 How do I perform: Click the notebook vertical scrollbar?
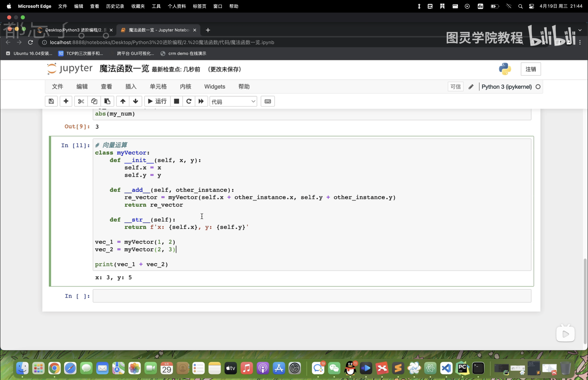[585, 301]
